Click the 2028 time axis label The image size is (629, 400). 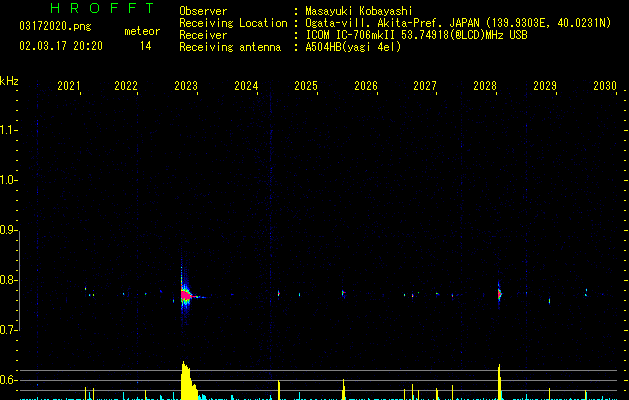(x=485, y=86)
